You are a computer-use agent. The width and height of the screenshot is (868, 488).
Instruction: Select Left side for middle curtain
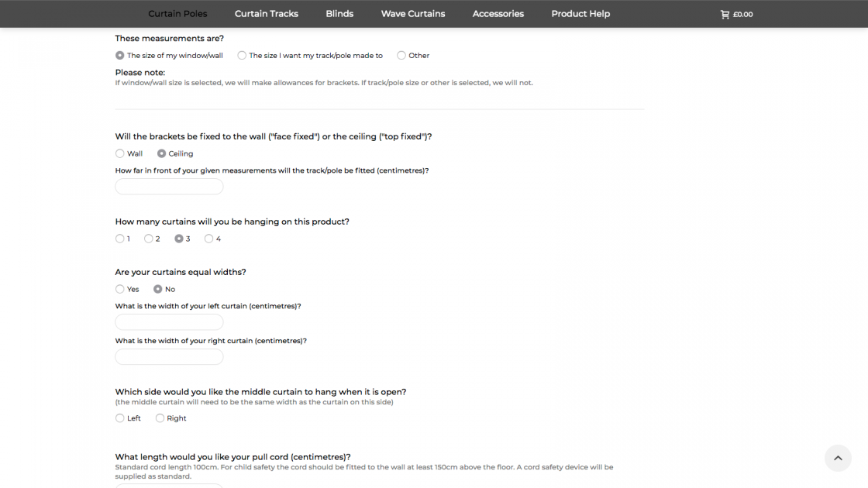coord(120,418)
